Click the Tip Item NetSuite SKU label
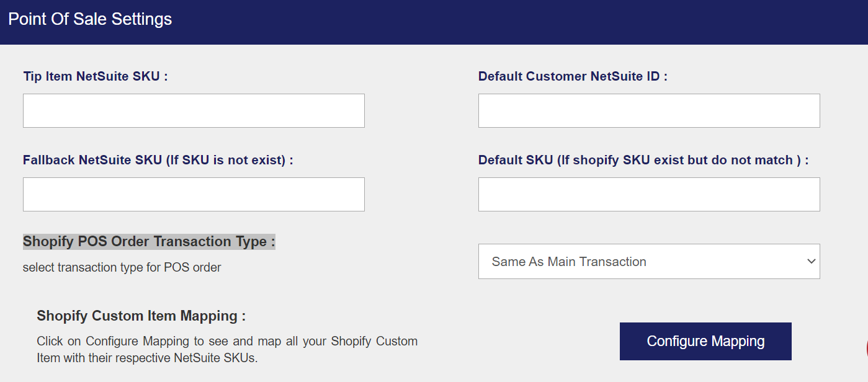Viewport: 868px width, 382px height. [96, 76]
